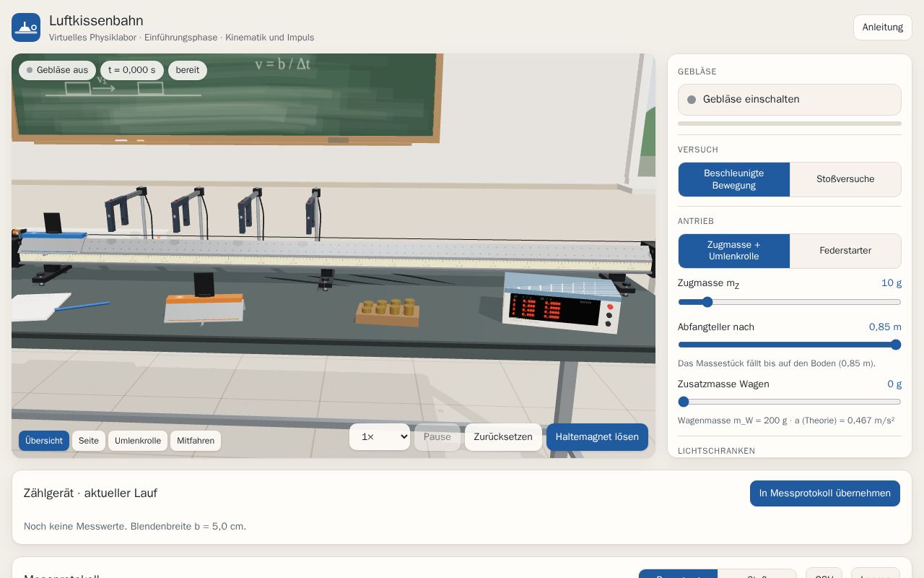Switch the Gebläse einschalten toggle on
924x578 pixels.
click(789, 100)
